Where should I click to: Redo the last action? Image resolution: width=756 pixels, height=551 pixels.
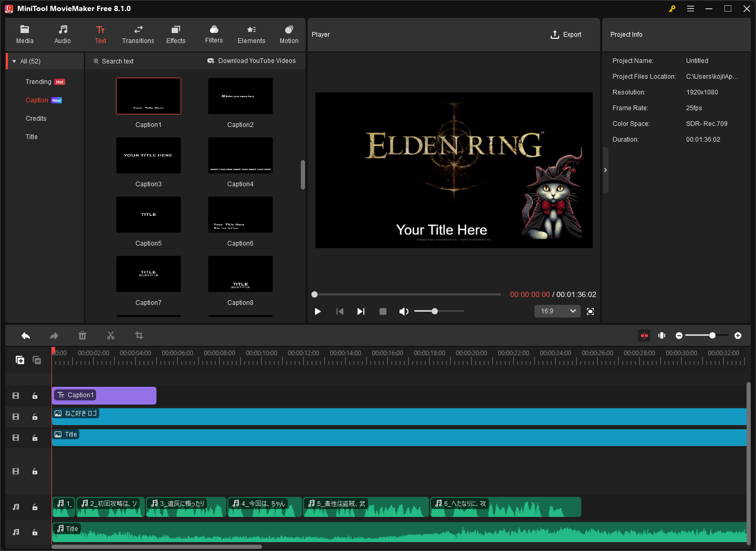click(54, 336)
